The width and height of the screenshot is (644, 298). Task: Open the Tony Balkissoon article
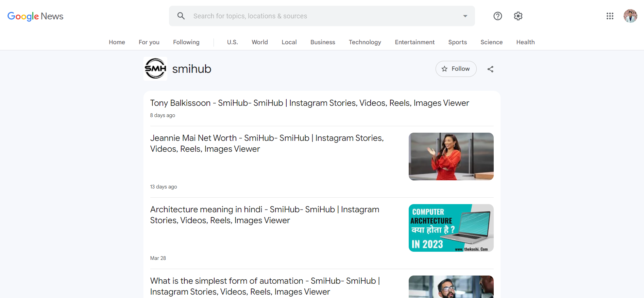309,103
